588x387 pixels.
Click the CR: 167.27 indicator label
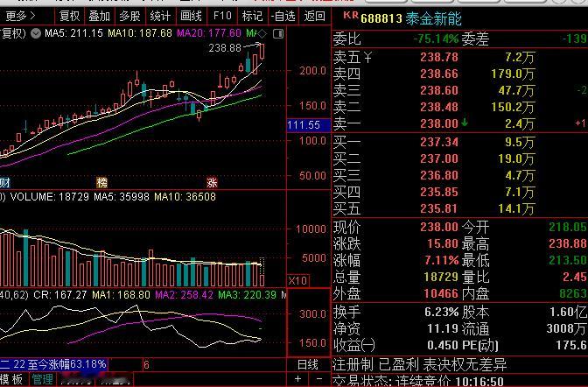(60, 295)
